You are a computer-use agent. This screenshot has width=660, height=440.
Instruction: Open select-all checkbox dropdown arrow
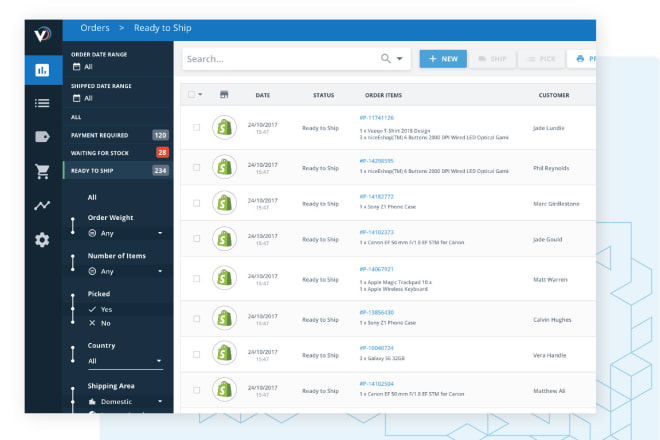coord(200,94)
